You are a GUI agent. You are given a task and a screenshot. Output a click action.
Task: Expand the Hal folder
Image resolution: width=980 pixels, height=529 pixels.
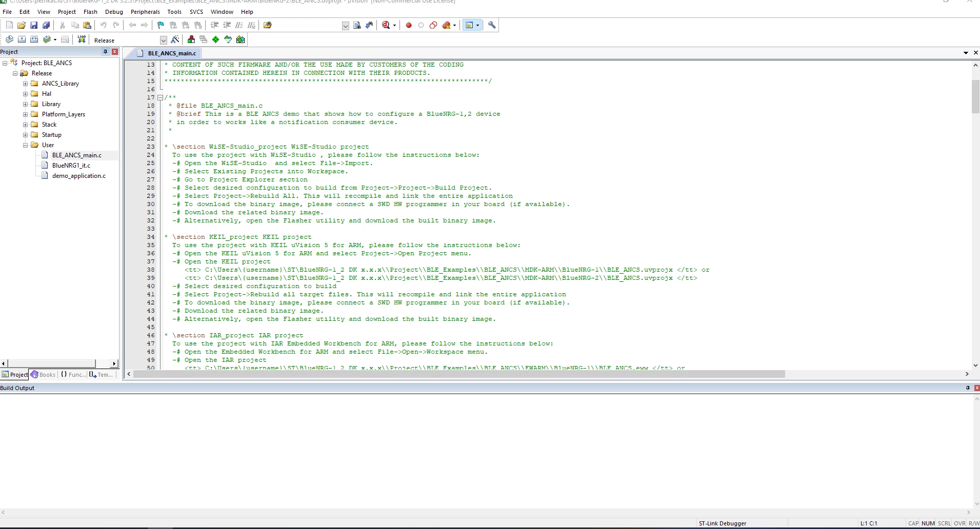[25, 94]
